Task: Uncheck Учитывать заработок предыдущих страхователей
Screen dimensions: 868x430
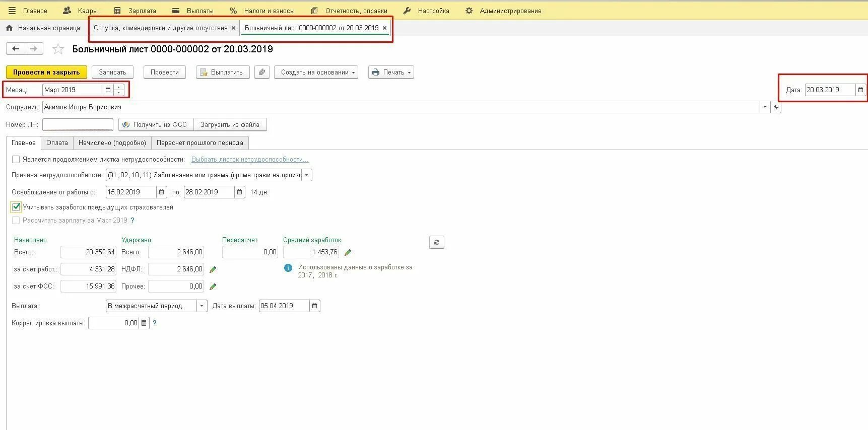Action: pyautogui.click(x=16, y=207)
